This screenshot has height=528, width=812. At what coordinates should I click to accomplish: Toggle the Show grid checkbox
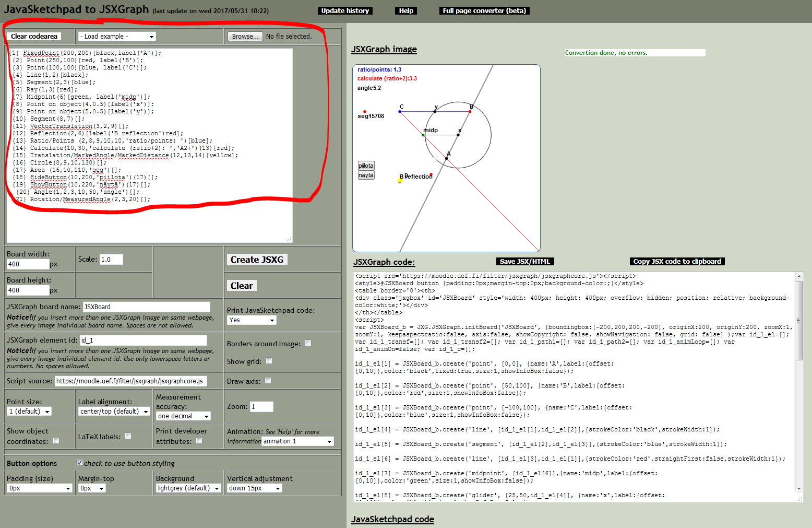pyautogui.click(x=269, y=361)
